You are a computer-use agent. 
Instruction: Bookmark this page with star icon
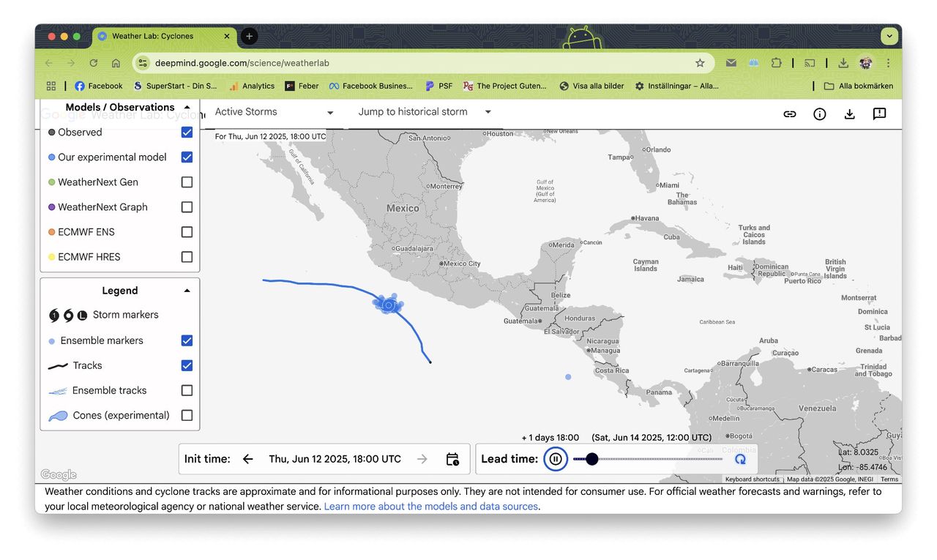click(x=700, y=63)
